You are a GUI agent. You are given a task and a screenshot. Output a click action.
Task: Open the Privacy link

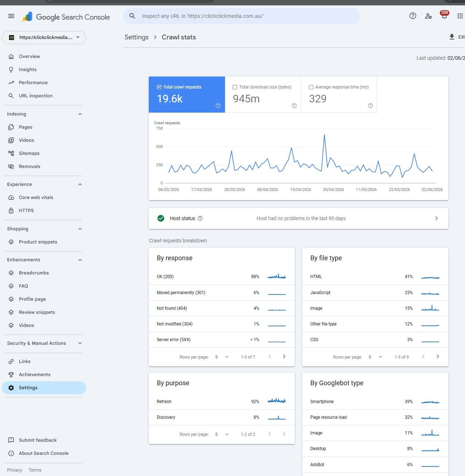coord(15,470)
